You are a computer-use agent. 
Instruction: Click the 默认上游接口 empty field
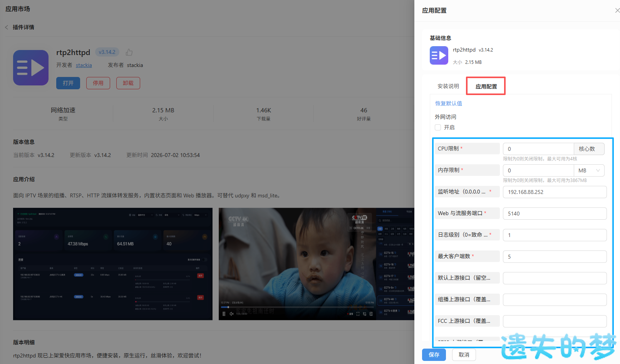point(555,278)
